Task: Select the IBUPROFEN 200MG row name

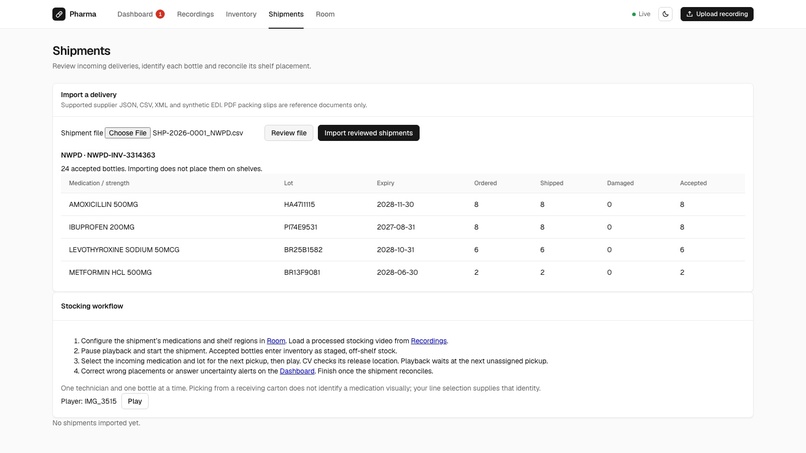Action: pyautogui.click(x=102, y=227)
